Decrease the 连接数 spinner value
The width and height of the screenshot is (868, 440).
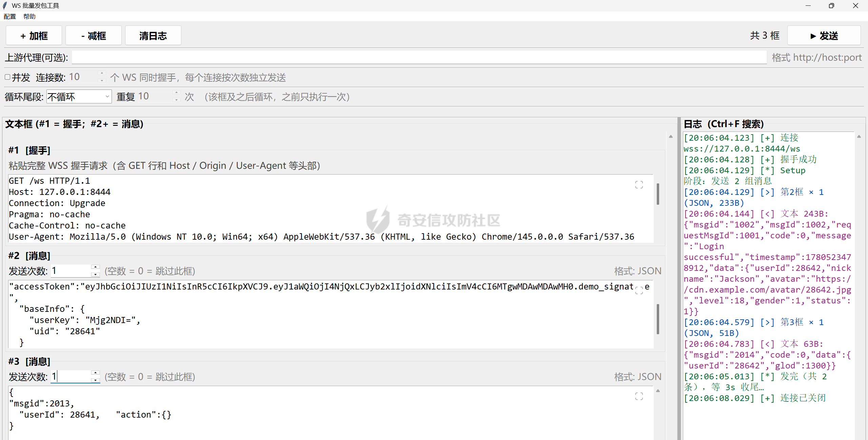[x=101, y=81]
